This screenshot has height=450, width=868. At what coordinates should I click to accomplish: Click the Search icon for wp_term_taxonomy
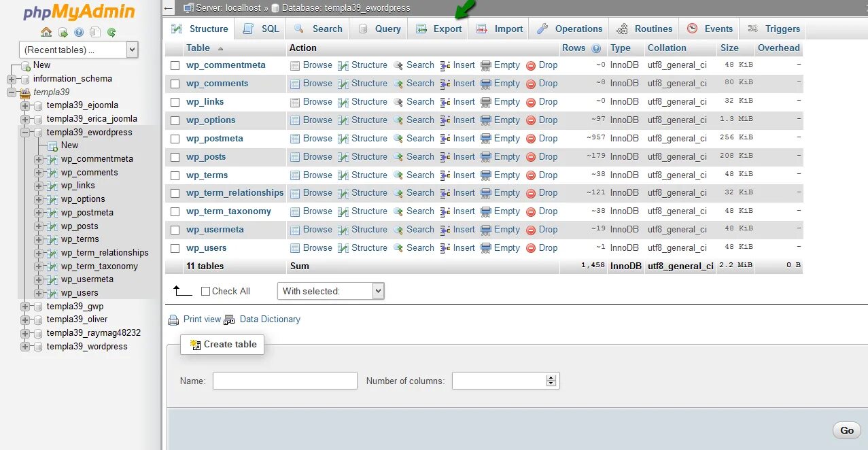click(398, 211)
